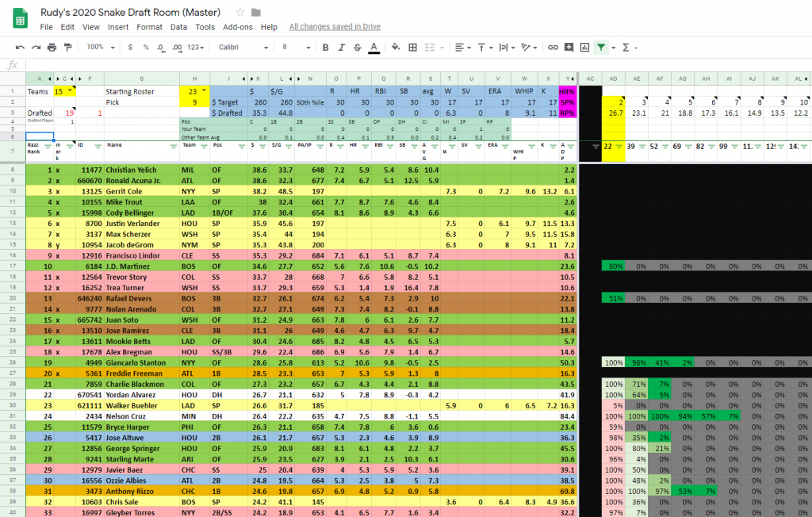Increase decimal places icon
Viewport: 812px width, 517px height.
[x=177, y=47]
